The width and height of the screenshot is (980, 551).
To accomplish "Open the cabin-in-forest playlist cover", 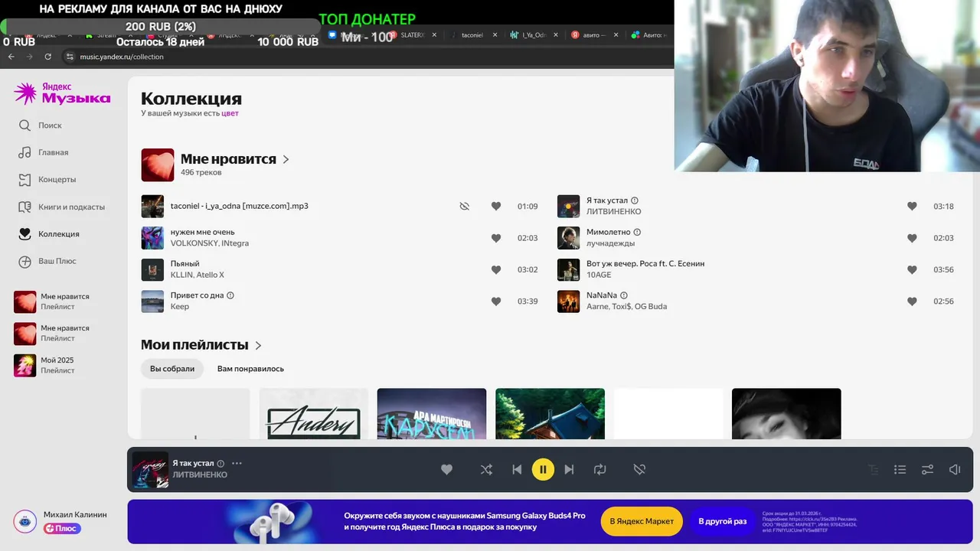I will 550,414.
